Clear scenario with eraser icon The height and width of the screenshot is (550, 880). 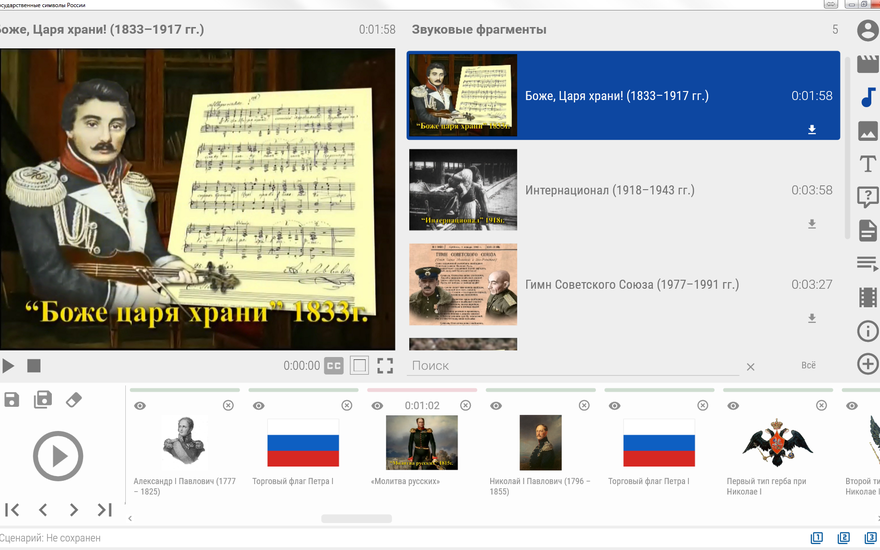(x=74, y=400)
